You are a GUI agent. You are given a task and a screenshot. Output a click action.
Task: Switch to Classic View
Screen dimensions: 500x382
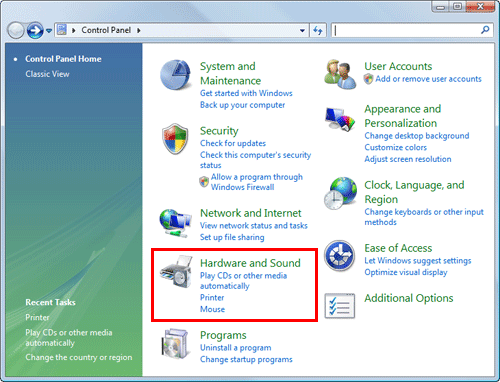click(x=47, y=74)
